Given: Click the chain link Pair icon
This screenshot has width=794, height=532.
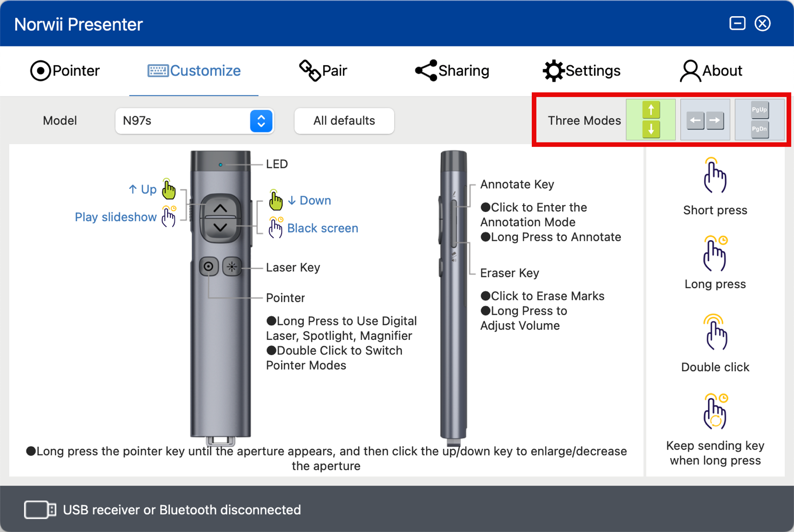Looking at the screenshot, I should click(x=310, y=71).
